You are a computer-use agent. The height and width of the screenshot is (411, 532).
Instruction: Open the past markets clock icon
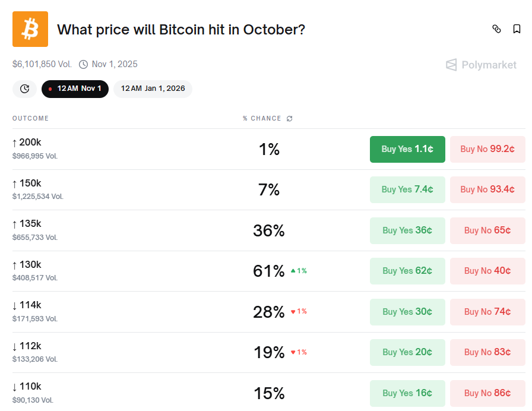tap(24, 88)
